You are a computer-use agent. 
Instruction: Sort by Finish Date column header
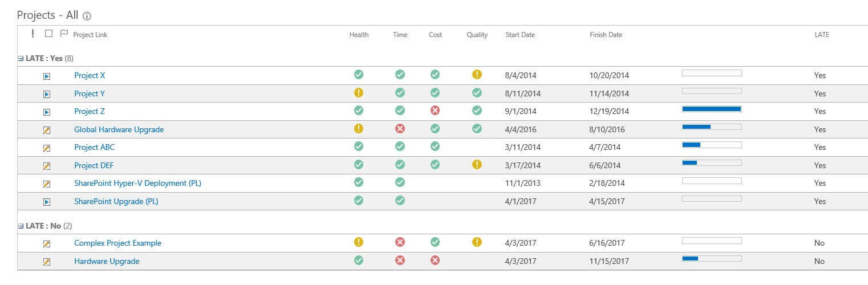[606, 35]
